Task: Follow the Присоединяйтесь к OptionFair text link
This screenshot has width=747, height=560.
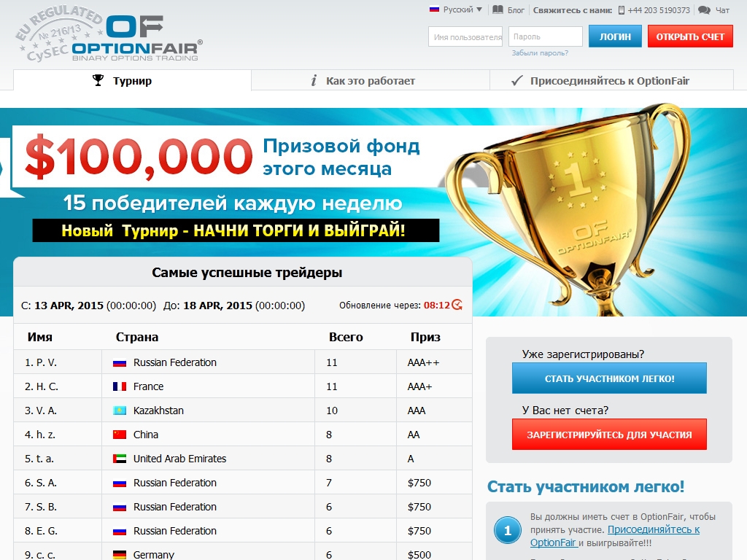Action: tap(653, 529)
